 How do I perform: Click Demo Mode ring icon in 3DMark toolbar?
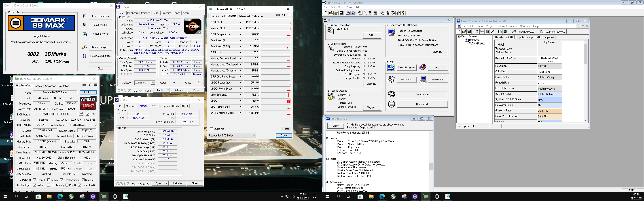[383, 13]
